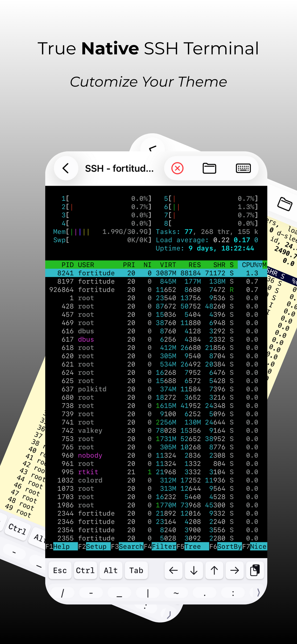Expand more symbol keys chevron
This screenshot has width=297, height=644.
258,592
